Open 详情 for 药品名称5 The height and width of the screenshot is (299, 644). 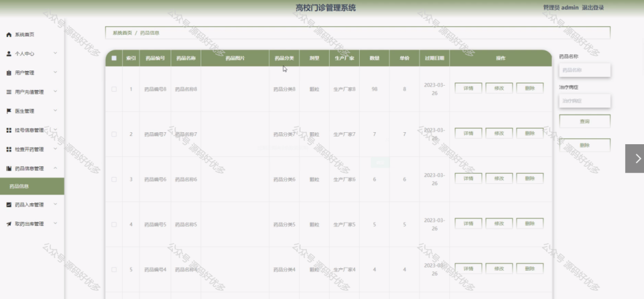[468, 223]
